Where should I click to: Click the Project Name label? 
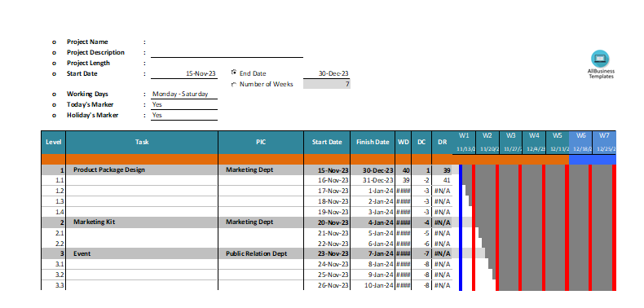[87, 42]
